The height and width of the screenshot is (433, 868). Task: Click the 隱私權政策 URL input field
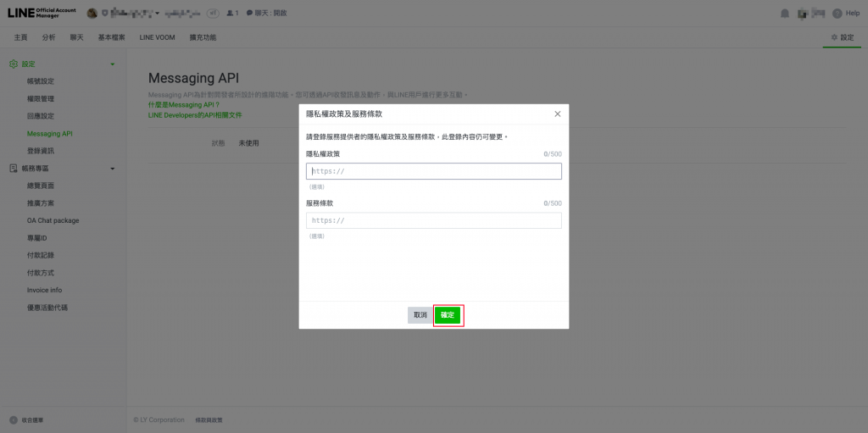pos(434,171)
